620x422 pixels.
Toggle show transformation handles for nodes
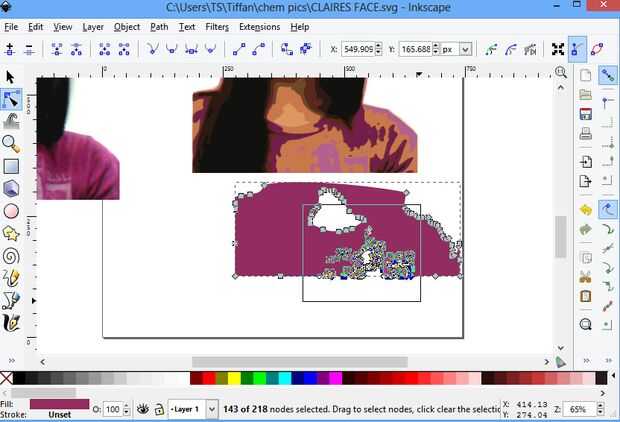pos(558,49)
